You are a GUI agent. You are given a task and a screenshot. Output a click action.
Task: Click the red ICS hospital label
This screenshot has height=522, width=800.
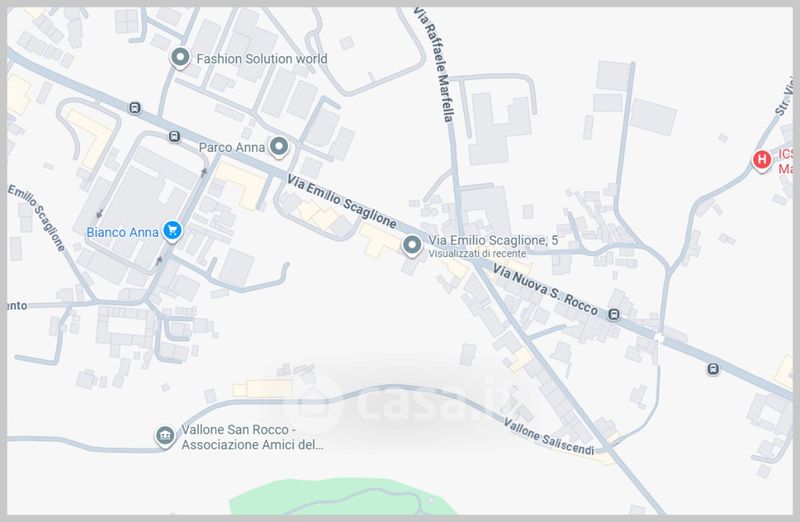pyautogui.click(x=785, y=161)
